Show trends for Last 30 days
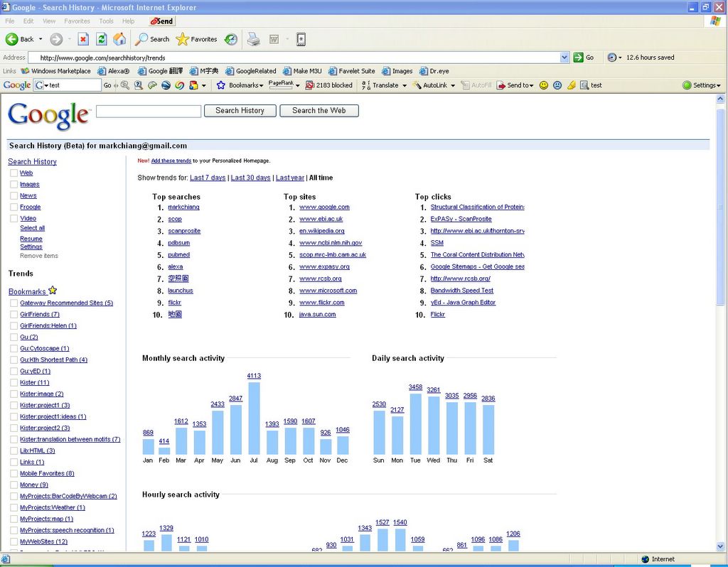728x567 pixels. (250, 178)
